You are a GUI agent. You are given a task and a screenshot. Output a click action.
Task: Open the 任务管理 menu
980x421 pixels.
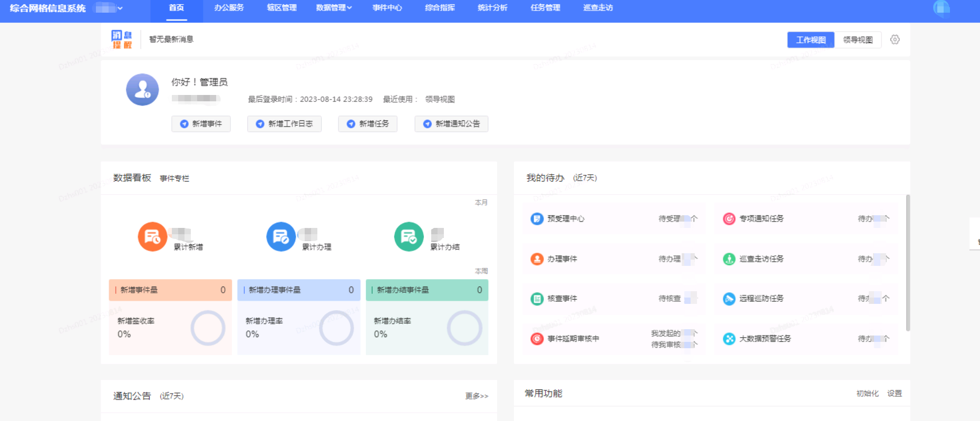[545, 8]
